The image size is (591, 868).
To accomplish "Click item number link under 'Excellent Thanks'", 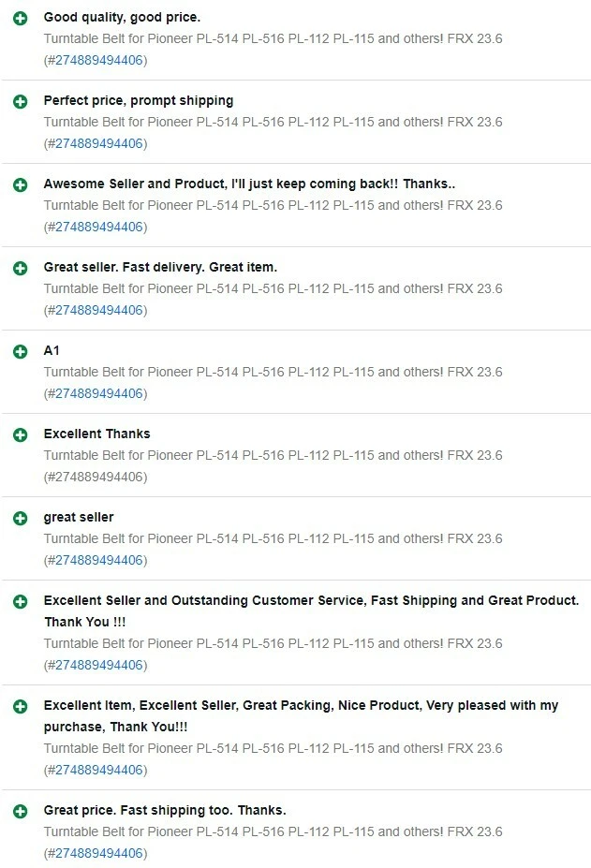I will [99, 478].
